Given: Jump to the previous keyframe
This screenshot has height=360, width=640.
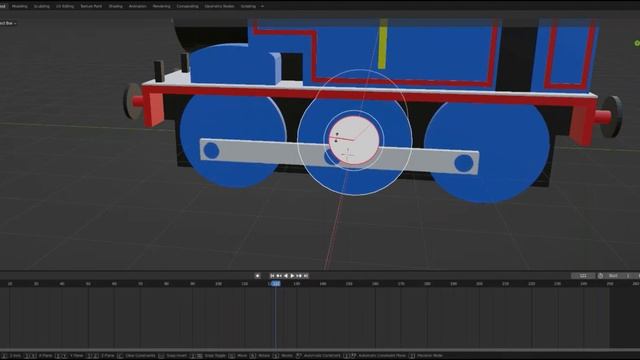Looking at the screenshot, I should tap(279, 276).
